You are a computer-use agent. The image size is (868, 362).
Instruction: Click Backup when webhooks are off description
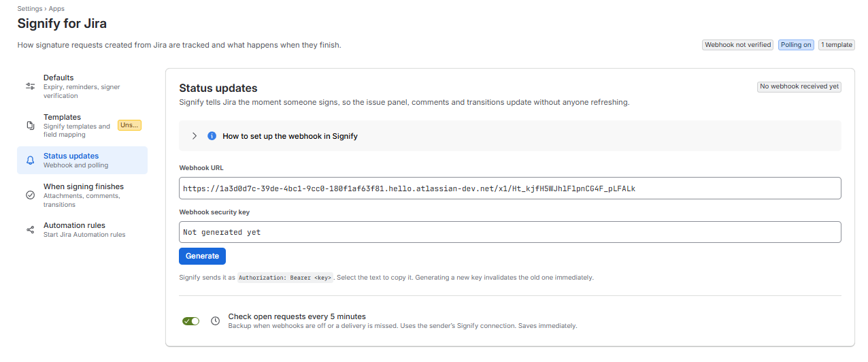click(x=403, y=326)
